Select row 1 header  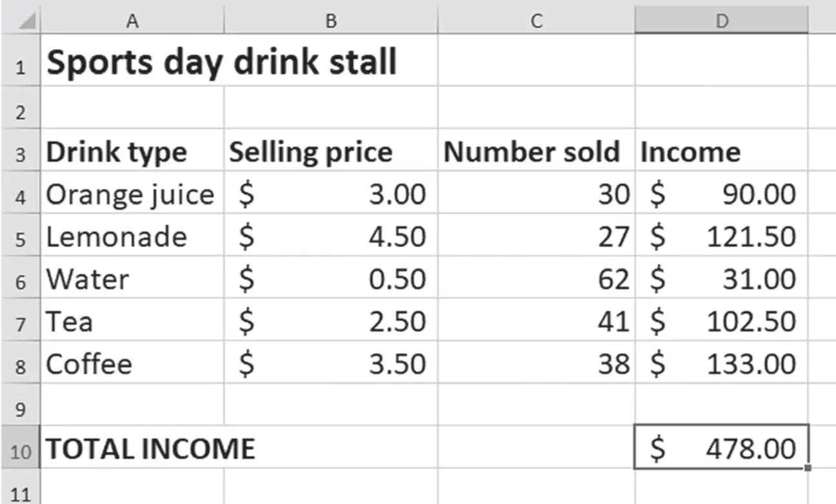[20, 66]
